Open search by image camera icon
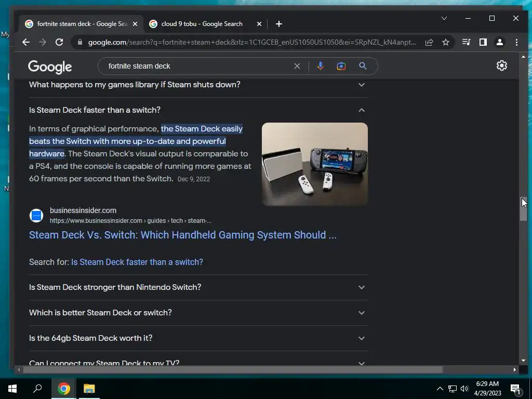 (x=341, y=66)
